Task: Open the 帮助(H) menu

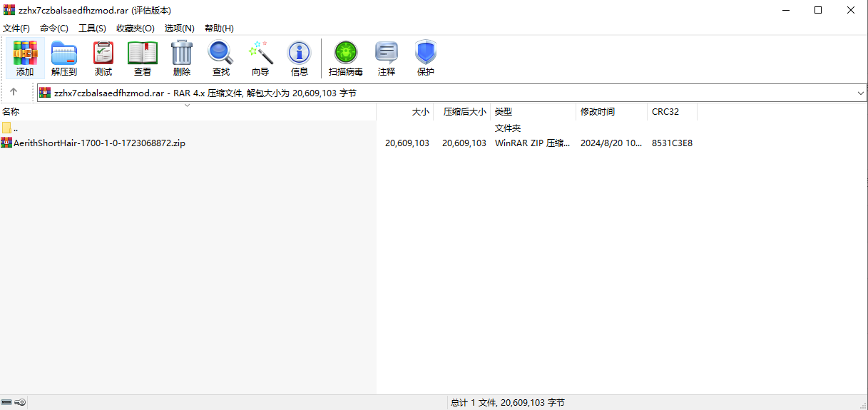Action: click(219, 29)
